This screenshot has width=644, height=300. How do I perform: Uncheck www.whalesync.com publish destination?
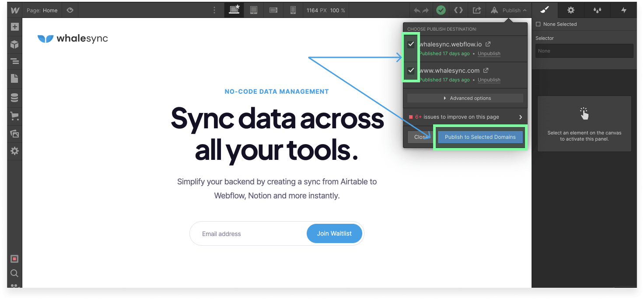click(411, 71)
